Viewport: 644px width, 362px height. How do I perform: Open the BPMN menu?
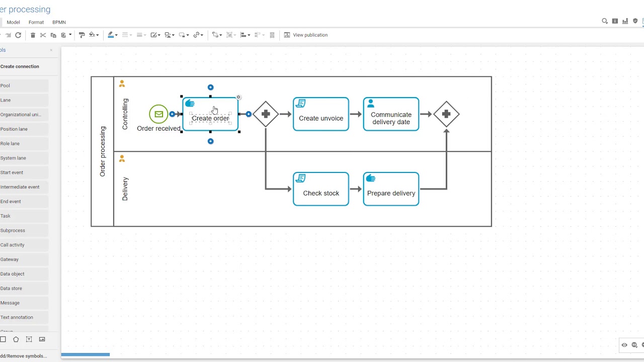pos(59,22)
